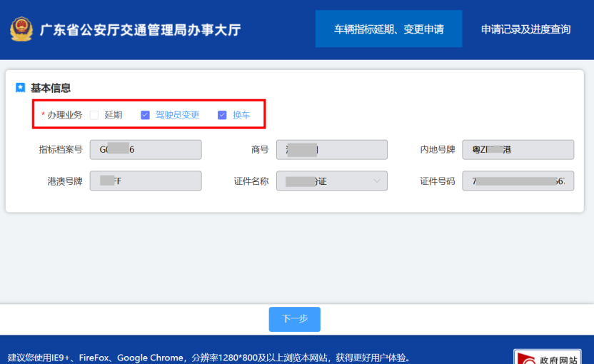Viewport: 594px width, 364px height.
Task: Click the 驾驶员变更 label text
Action: [x=177, y=115]
